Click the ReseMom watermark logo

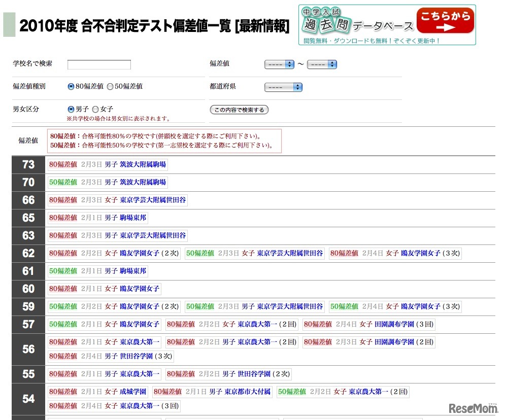click(x=471, y=408)
